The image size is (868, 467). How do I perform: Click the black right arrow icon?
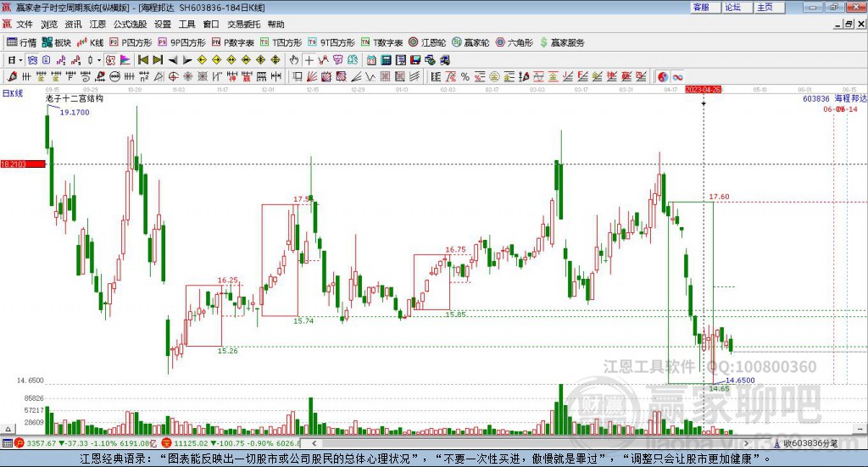tap(187, 60)
